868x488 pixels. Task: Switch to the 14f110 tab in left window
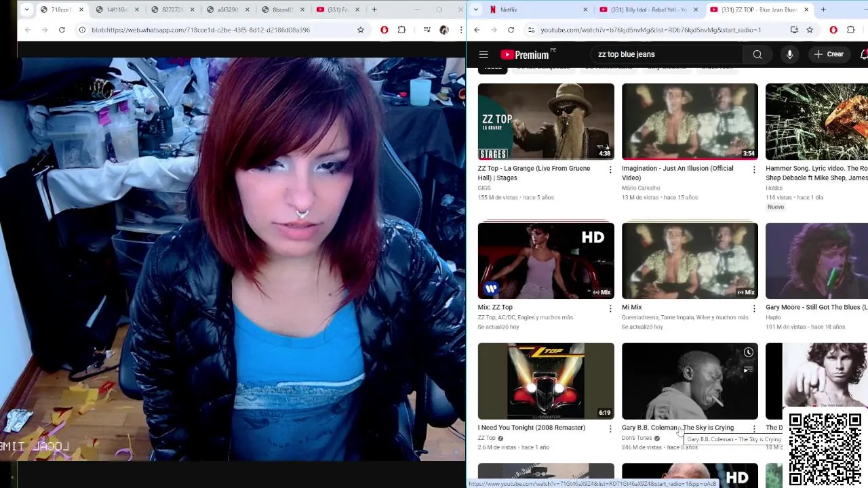coord(116,9)
